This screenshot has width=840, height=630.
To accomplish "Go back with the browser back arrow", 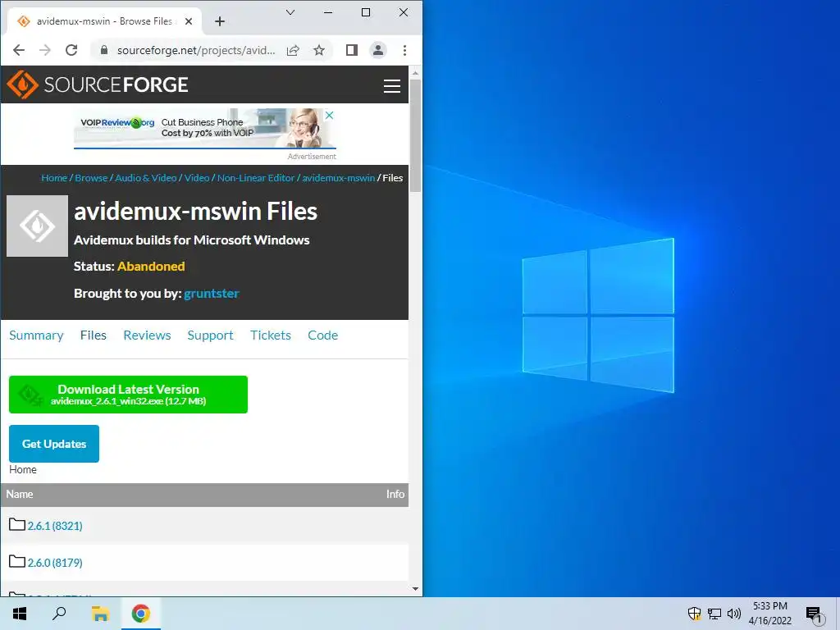I will click(19, 50).
